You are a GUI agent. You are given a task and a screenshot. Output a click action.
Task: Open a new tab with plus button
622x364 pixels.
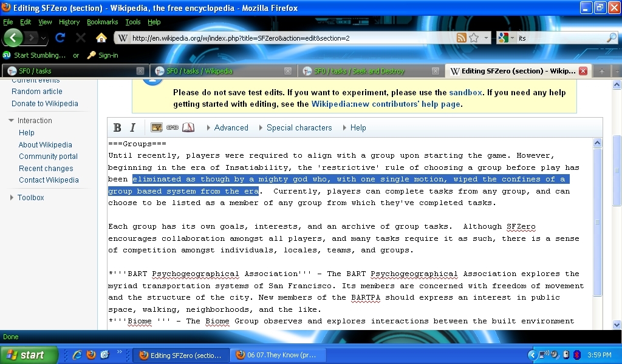[x=601, y=71]
